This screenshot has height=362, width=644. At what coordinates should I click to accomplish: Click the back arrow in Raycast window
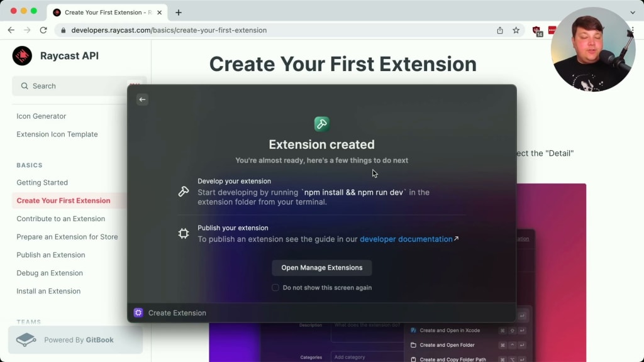142,99
